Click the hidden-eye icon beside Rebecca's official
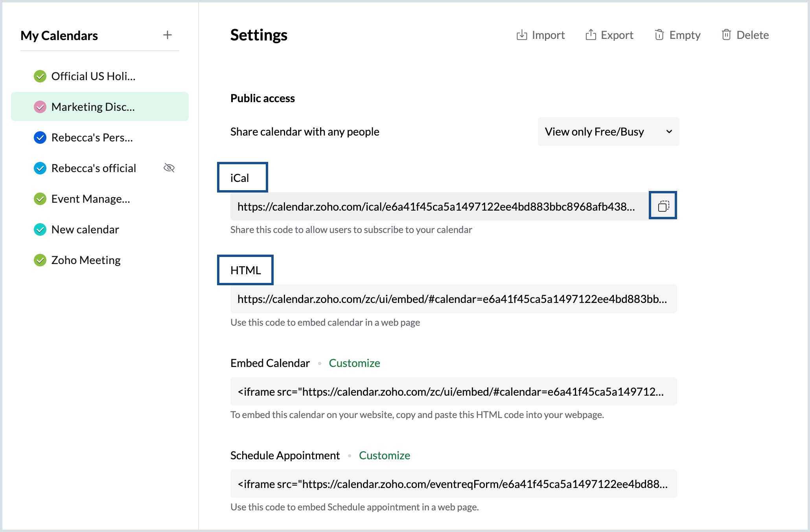The image size is (810, 532). click(x=169, y=168)
